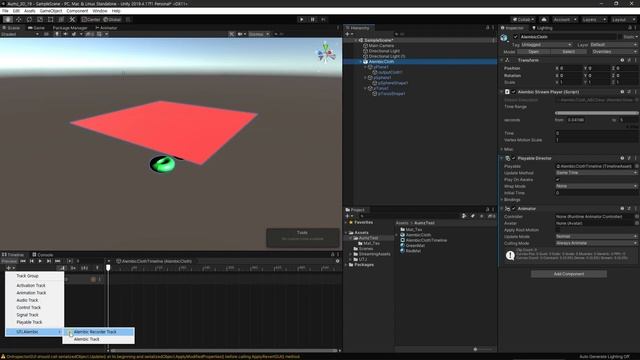Choose Alembic Track from submenu
The width and height of the screenshot is (640, 360).
[x=98, y=339]
